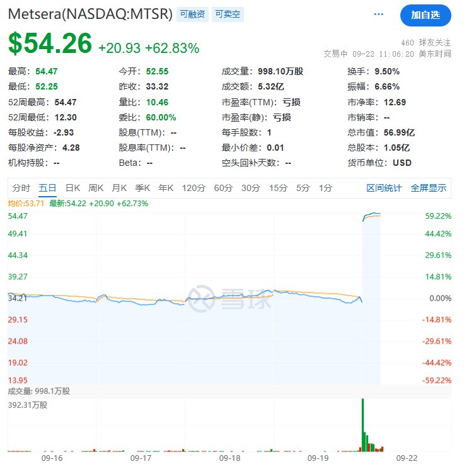Click the 每股净资产 4.28 value

click(71, 148)
